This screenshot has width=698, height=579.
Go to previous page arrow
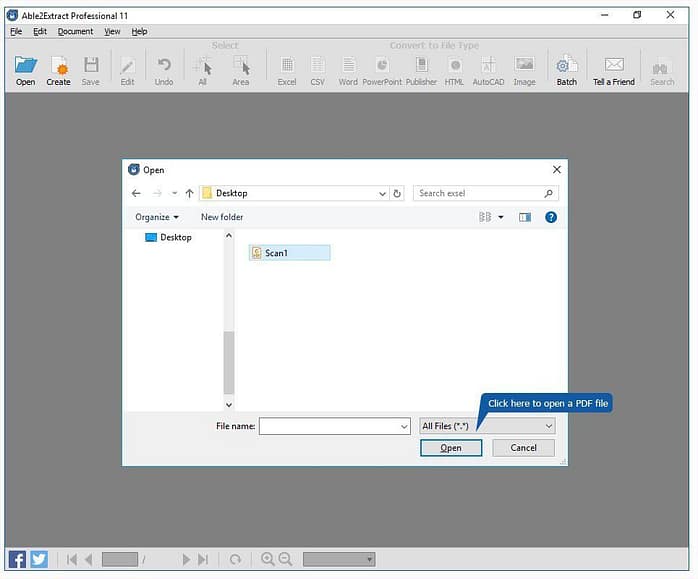coord(89,559)
